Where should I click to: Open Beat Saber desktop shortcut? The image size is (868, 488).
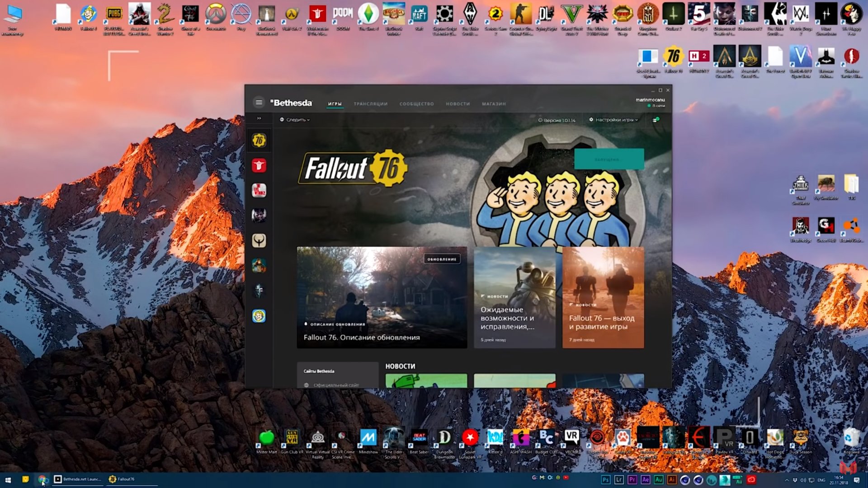pyautogui.click(x=419, y=441)
